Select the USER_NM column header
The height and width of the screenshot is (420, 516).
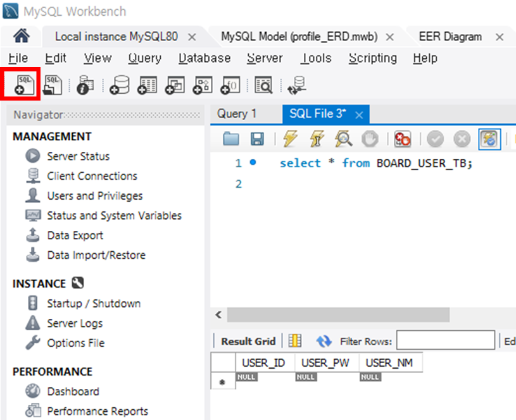[x=391, y=363]
